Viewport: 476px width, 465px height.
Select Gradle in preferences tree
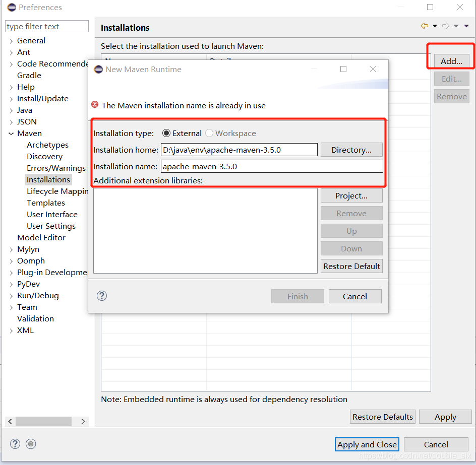pyautogui.click(x=29, y=75)
